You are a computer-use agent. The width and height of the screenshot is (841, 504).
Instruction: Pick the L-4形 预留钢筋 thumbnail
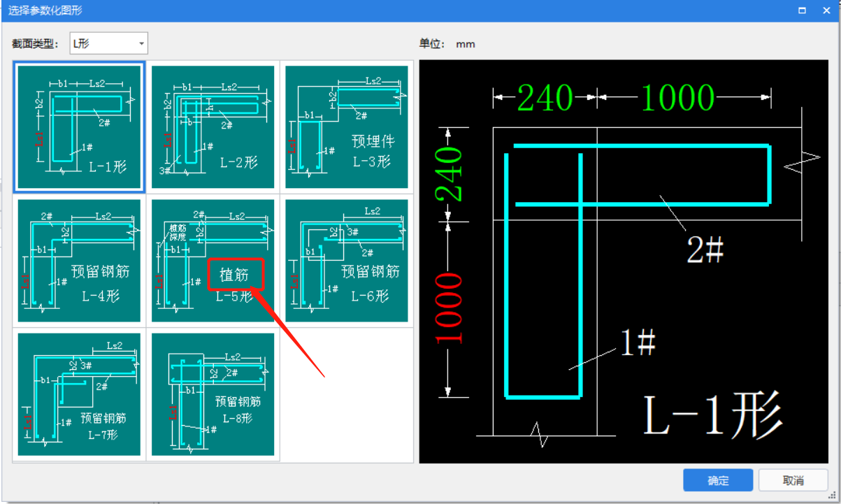[79, 261]
